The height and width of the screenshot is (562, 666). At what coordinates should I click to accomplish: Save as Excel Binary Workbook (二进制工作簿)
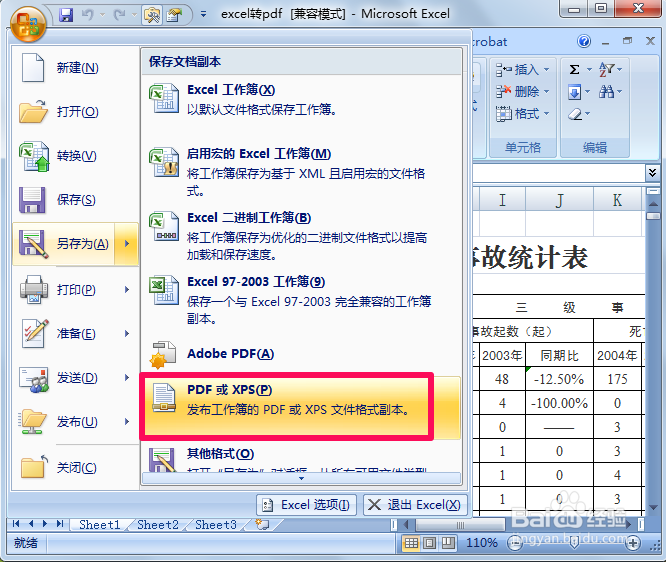pos(302,236)
